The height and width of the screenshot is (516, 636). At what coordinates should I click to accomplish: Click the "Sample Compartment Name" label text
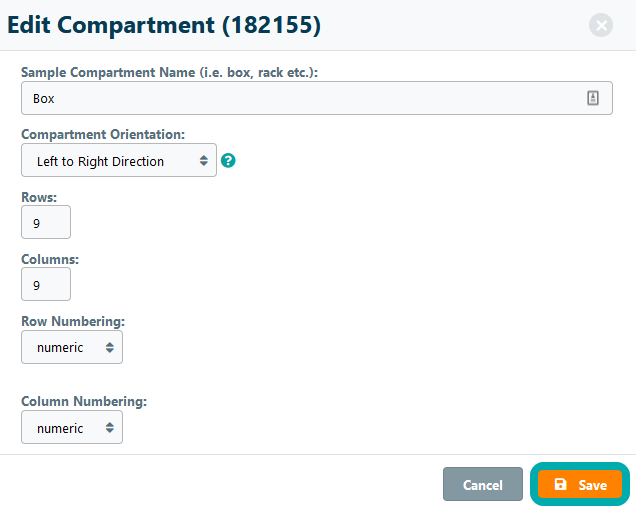coord(112,72)
